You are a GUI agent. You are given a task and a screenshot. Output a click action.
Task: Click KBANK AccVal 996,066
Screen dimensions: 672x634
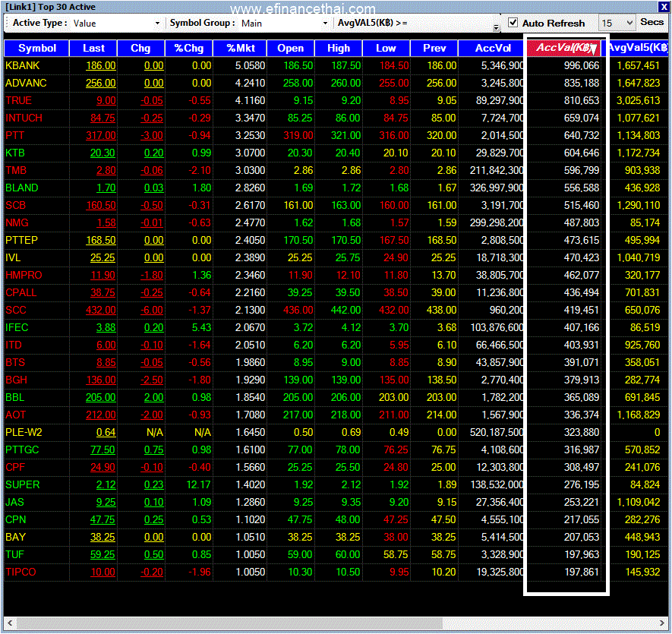coord(582,65)
